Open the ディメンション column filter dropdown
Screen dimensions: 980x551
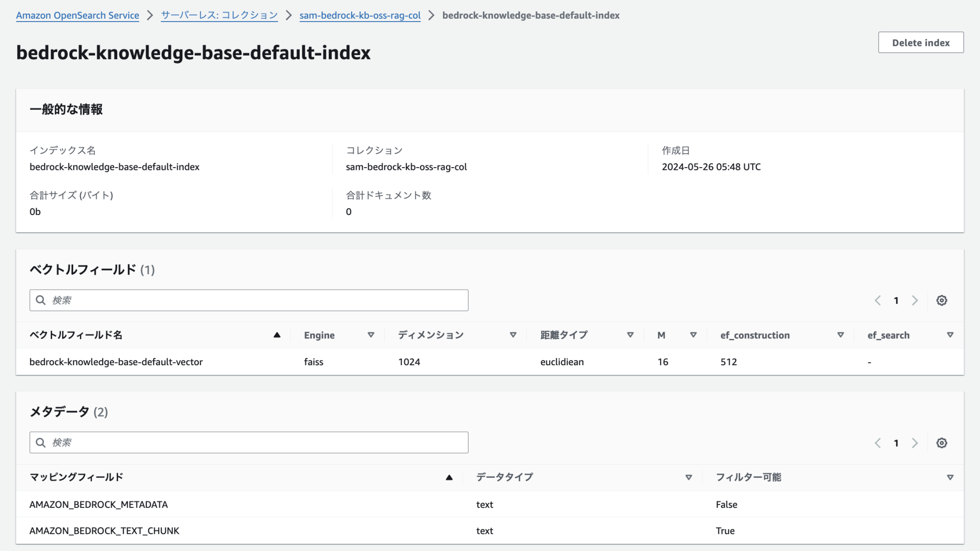[x=513, y=335]
